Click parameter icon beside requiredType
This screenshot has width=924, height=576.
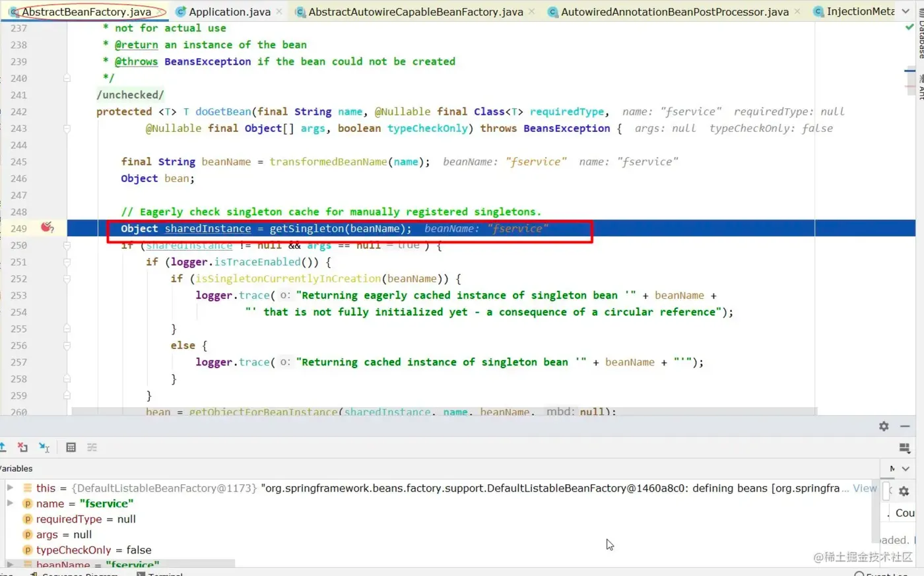pyautogui.click(x=28, y=519)
